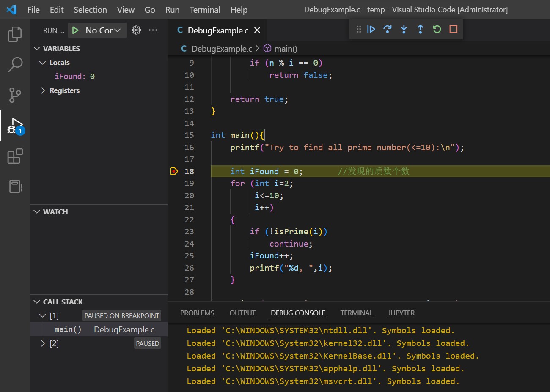
Task: Expand thread [2] in the call stack
Action: click(43, 343)
